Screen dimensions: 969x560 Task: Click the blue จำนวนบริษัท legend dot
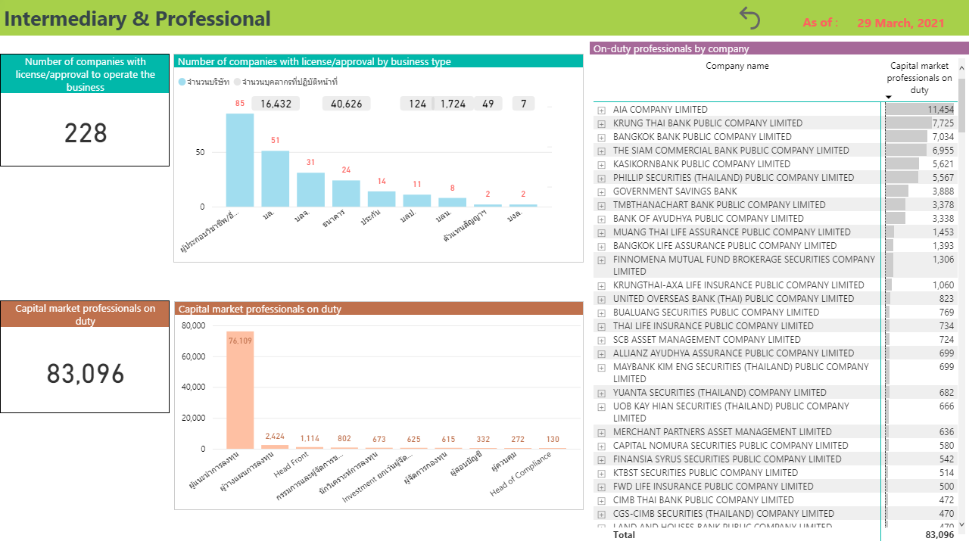coord(182,82)
